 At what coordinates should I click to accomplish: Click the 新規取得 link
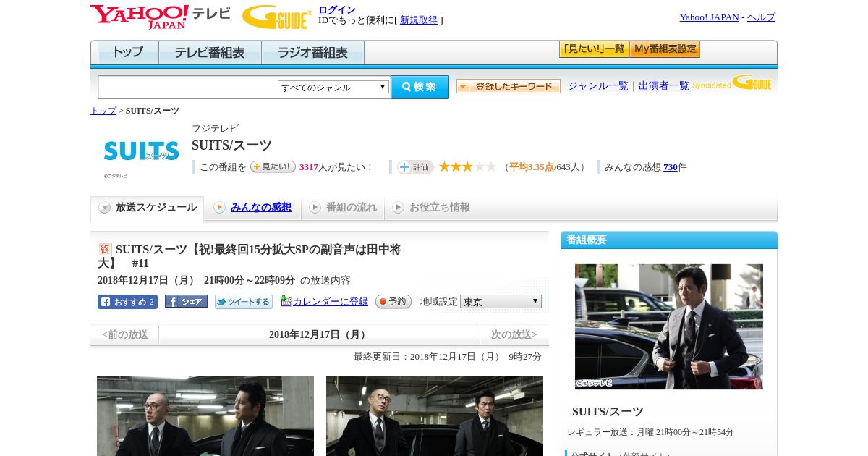coord(419,20)
